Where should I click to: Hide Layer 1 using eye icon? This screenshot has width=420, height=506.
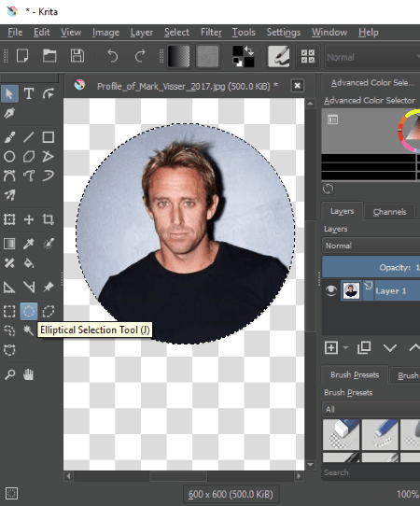click(x=331, y=291)
